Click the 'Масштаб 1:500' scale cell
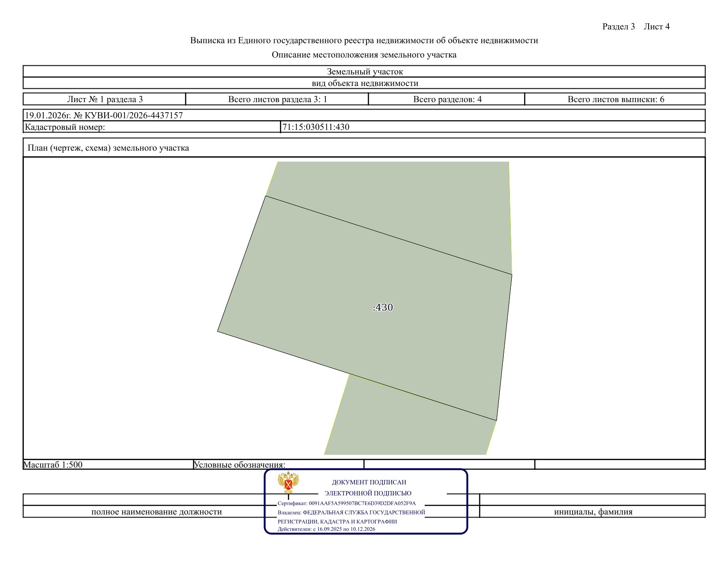 coord(108,465)
